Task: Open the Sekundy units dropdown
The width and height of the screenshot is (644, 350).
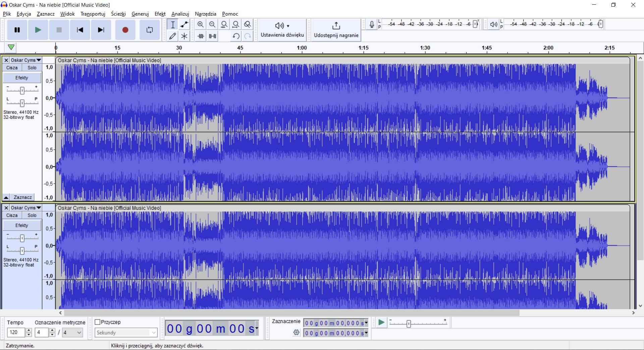Action: (x=125, y=333)
